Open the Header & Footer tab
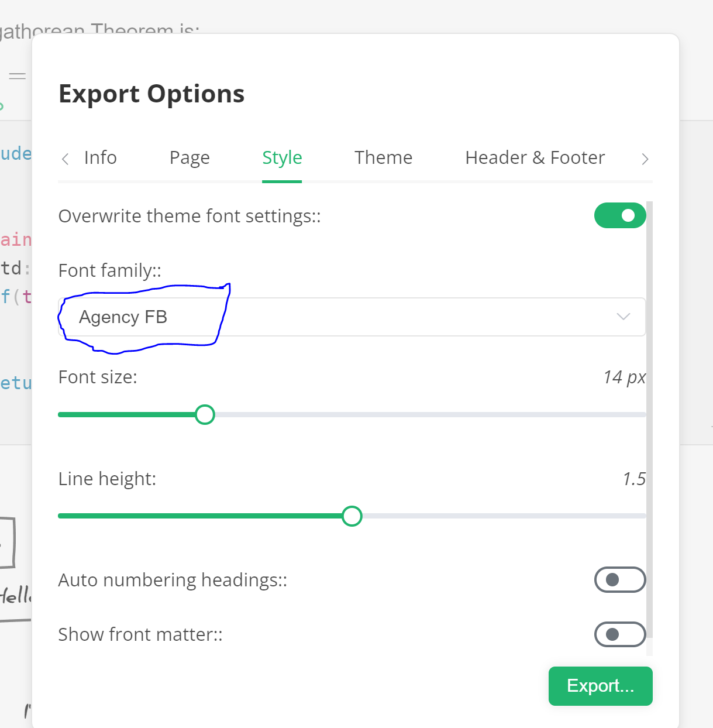The image size is (713, 728). (x=534, y=157)
